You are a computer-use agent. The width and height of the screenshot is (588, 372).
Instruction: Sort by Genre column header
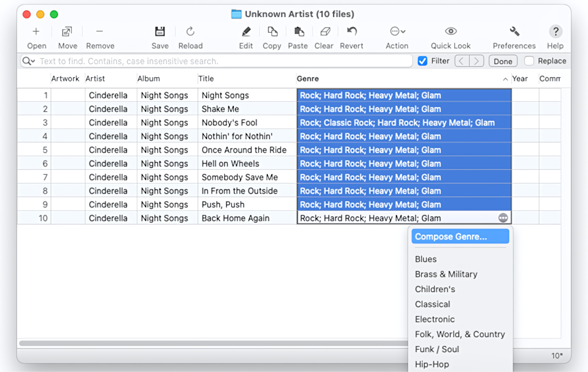click(x=403, y=78)
